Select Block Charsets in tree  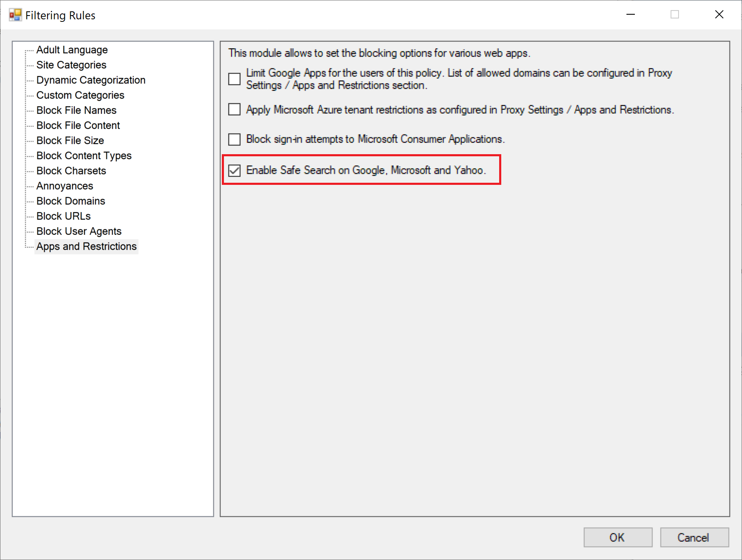click(71, 171)
